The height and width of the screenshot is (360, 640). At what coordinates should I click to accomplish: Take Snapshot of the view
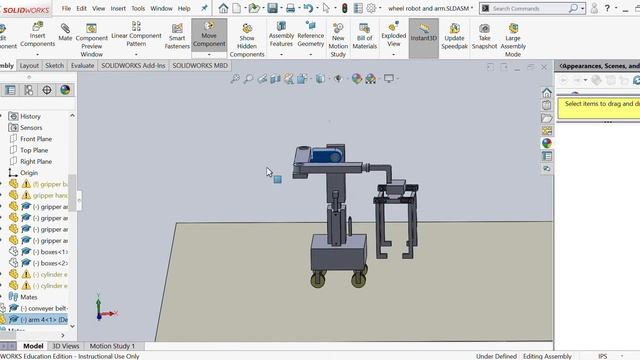coord(484,37)
